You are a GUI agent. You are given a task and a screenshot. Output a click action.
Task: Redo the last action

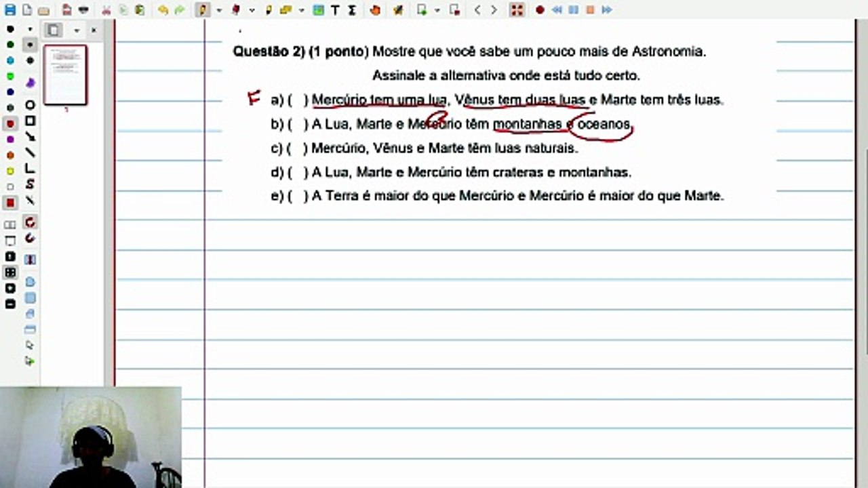179,10
